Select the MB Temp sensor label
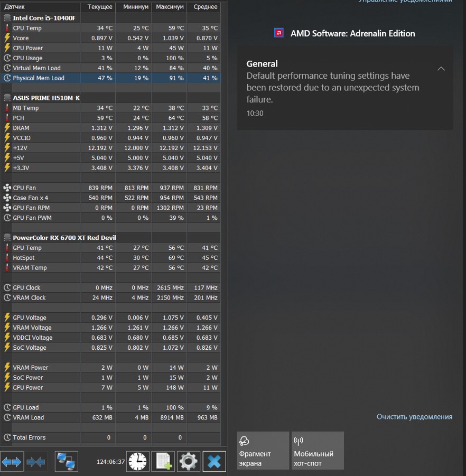This screenshot has height=476, width=466. 26,108
